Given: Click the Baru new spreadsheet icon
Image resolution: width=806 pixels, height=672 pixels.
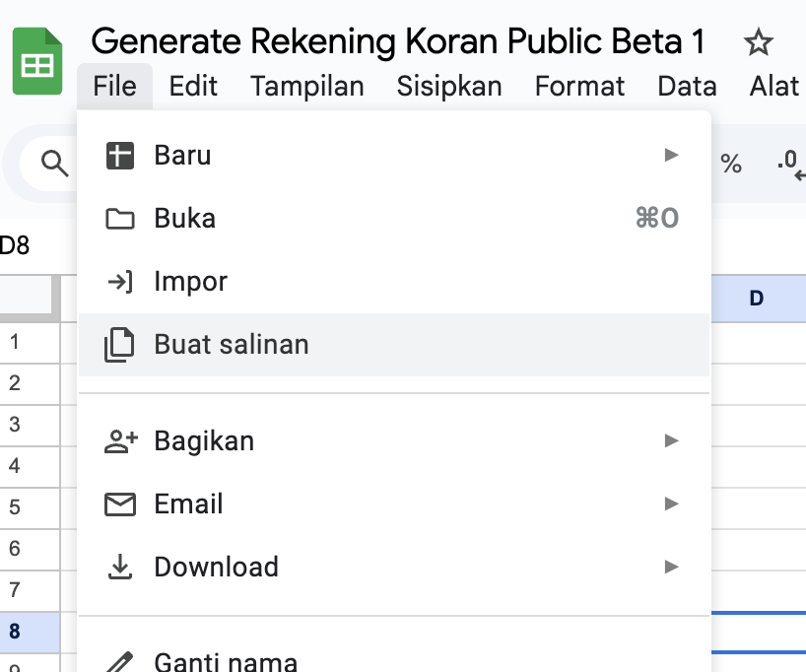Looking at the screenshot, I should [x=120, y=156].
